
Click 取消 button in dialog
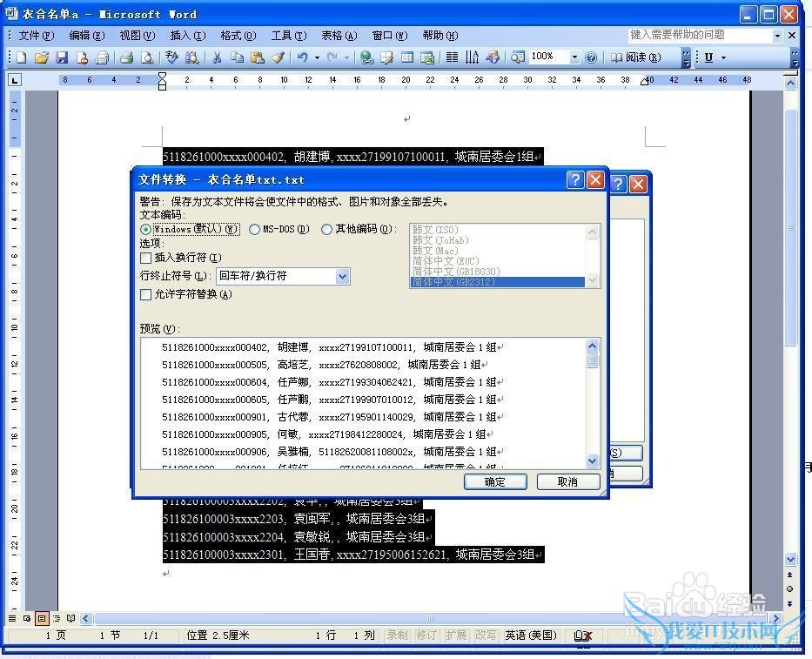pyautogui.click(x=568, y=481)
